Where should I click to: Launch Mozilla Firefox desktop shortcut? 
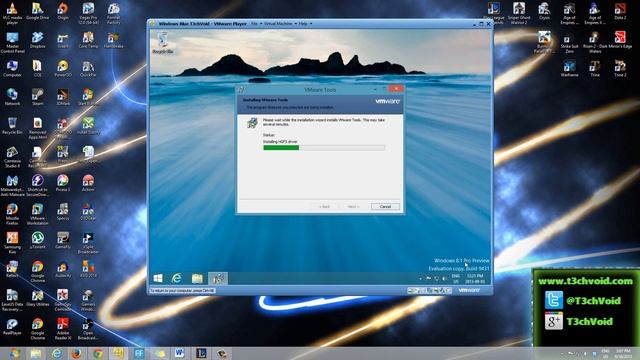point(12,214)
